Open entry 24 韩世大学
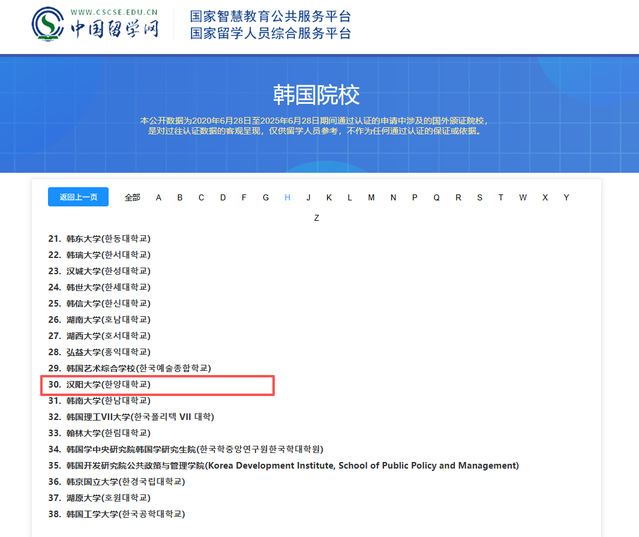Screen dimensions: 639x537 point(99,287)
